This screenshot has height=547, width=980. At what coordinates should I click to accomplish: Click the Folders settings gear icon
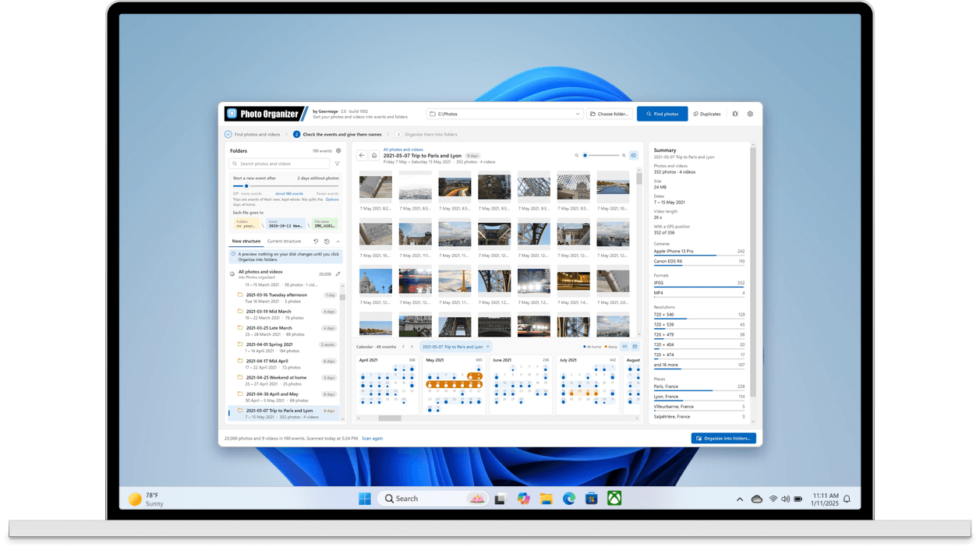pos(338,151)
